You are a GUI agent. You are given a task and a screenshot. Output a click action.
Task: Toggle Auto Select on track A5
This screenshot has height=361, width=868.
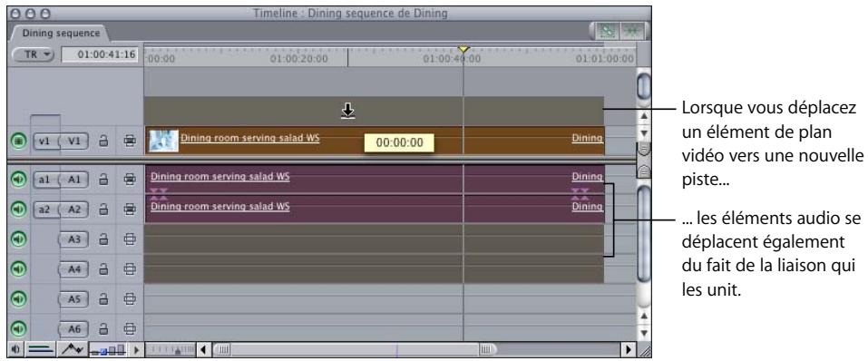coord(130,299)
